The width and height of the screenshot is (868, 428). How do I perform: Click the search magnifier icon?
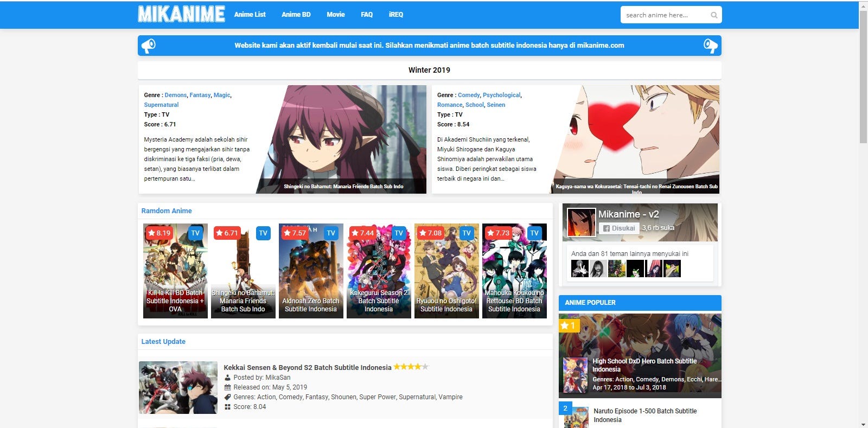click(714, 15)
